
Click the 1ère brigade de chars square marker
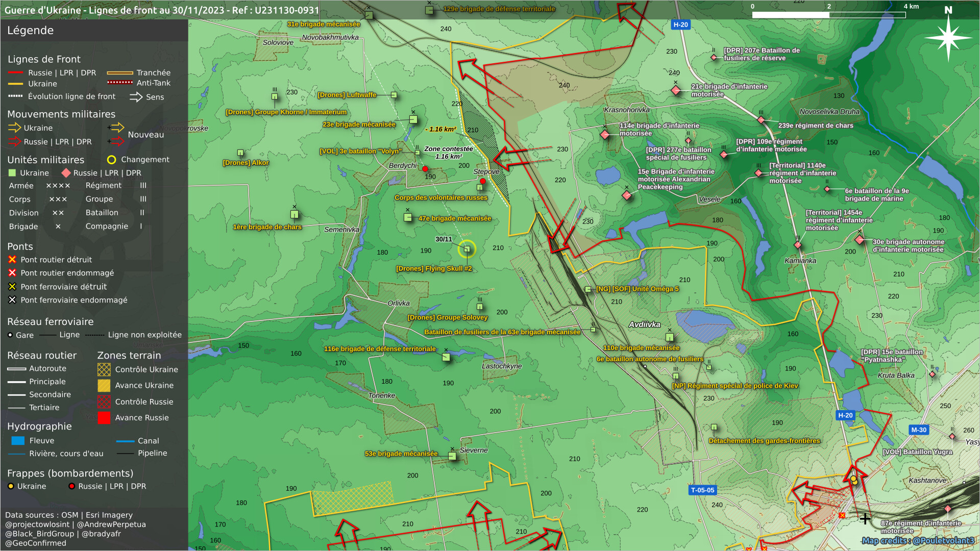point(295,214)
